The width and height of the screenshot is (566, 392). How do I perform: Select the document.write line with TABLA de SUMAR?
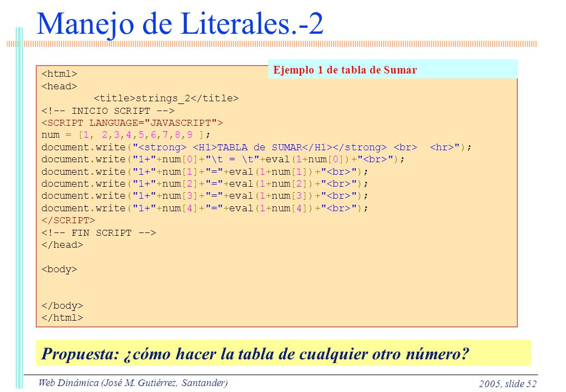(x=256, y=147)
